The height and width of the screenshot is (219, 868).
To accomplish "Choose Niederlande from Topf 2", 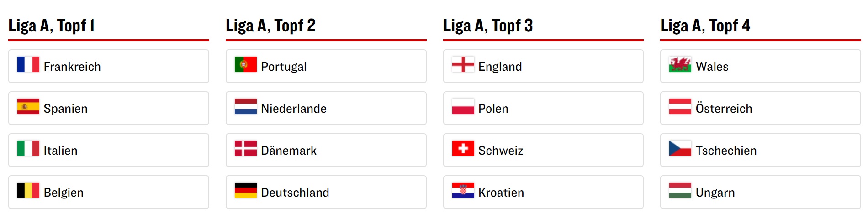I will (x=294, y=109).
